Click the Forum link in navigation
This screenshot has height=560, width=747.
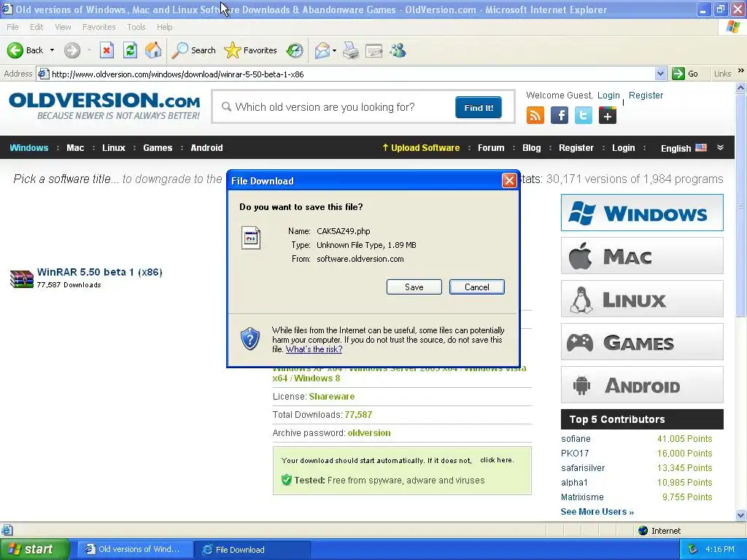491,147
